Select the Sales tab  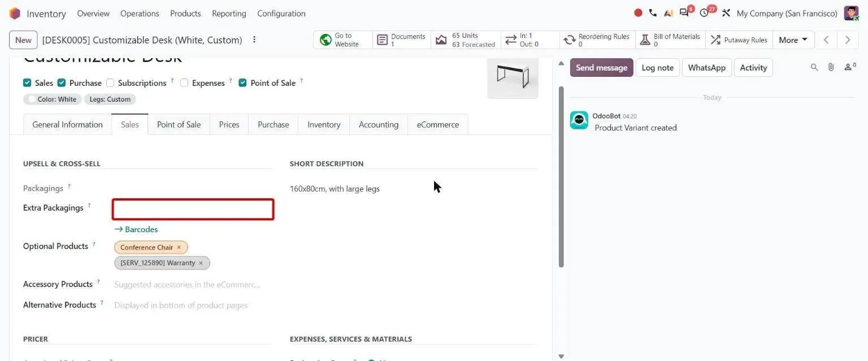[x=129, y=124]
